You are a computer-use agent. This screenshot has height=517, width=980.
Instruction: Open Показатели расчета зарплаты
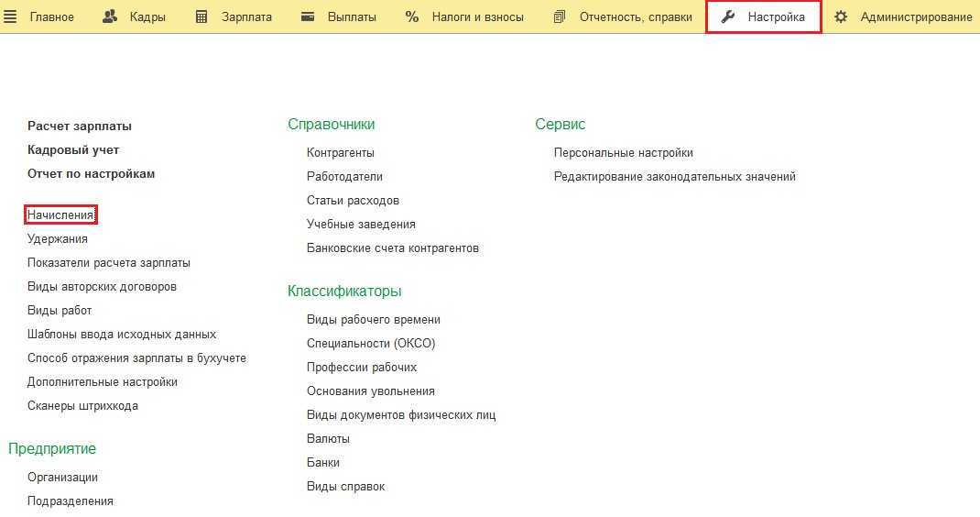coord(109,262)
